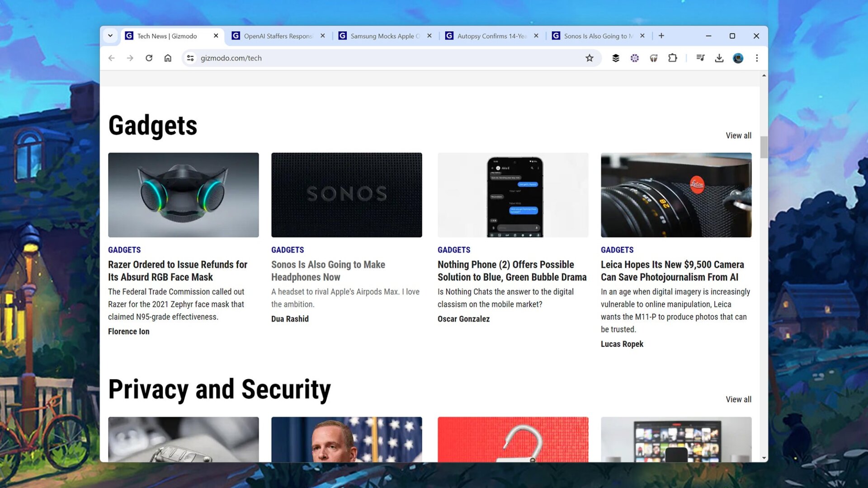The width and height of the screenshot is (868, 488).
Task: Open the Extensions puzzle-piece menu
Action: coord(672,58)
